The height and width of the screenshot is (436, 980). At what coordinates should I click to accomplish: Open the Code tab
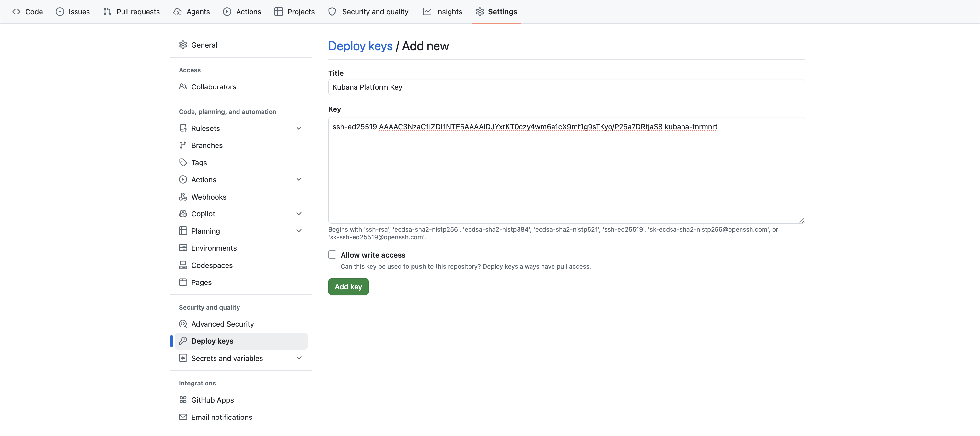[x=28, y=12]
